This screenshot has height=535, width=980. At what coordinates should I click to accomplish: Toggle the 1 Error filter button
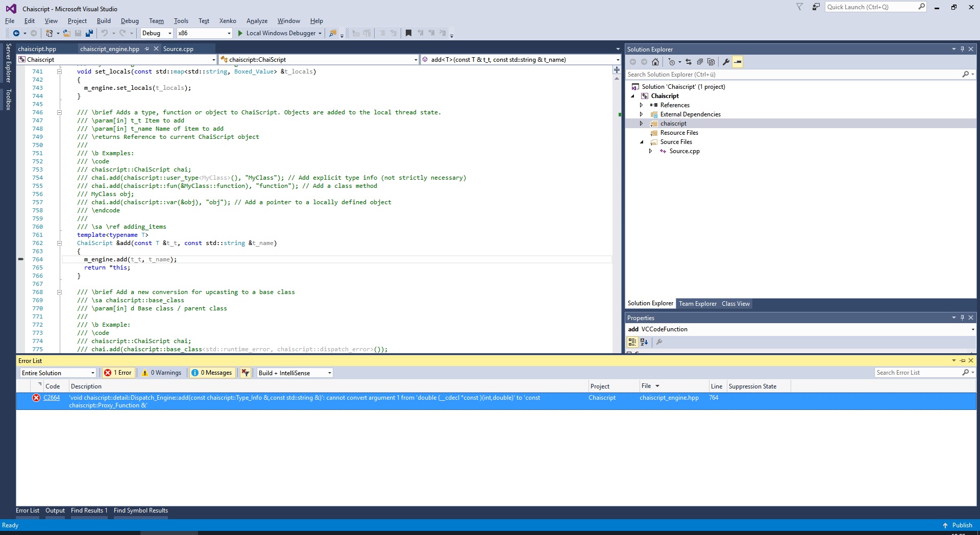[118, 373]
